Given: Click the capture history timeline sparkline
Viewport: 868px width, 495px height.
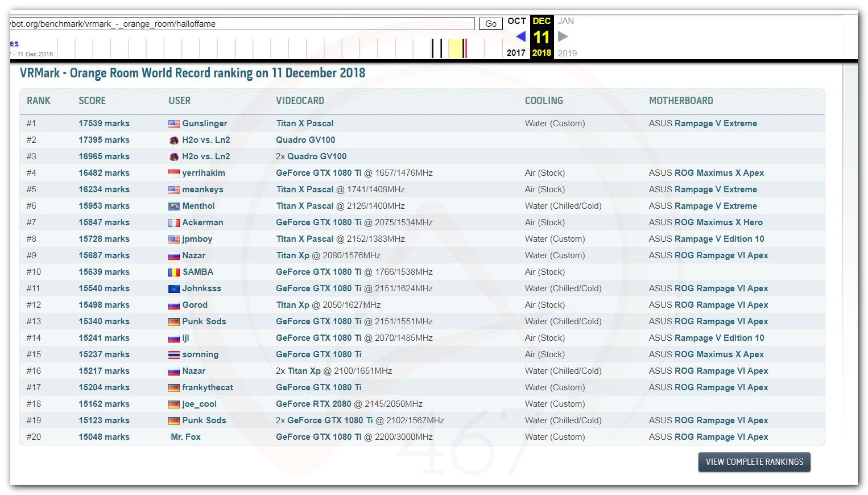Looking at the screenshot, I should click(x=279, y=48).
